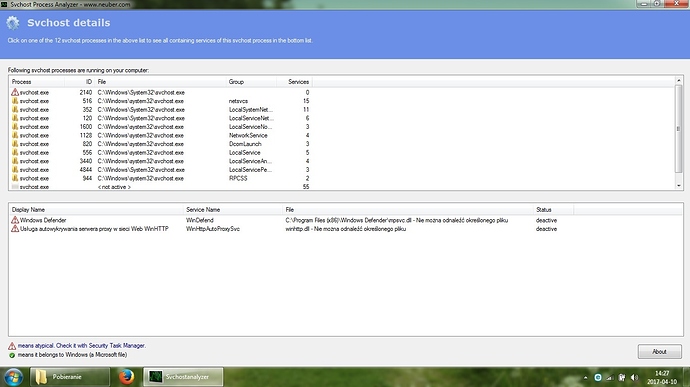The width and height of the screenshot is (690, 387).
Task: Click the icon of svchost process 516
Action: 15,101
